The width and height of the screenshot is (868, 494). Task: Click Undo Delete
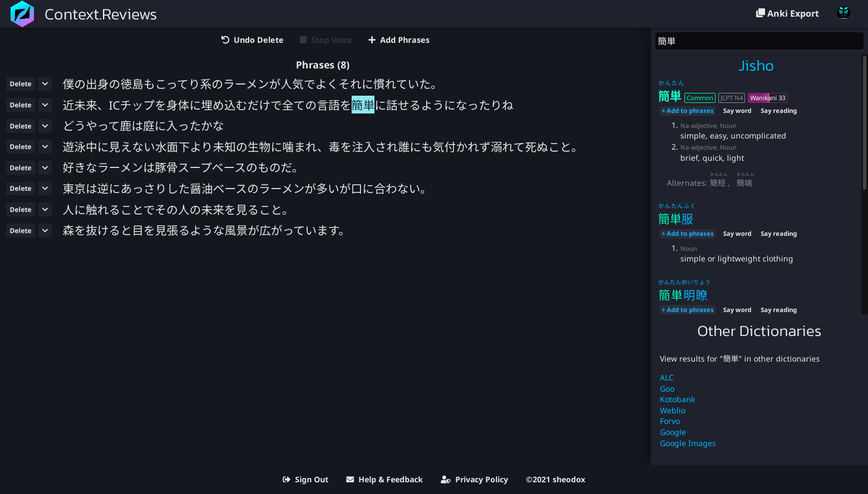coord(252,40)
